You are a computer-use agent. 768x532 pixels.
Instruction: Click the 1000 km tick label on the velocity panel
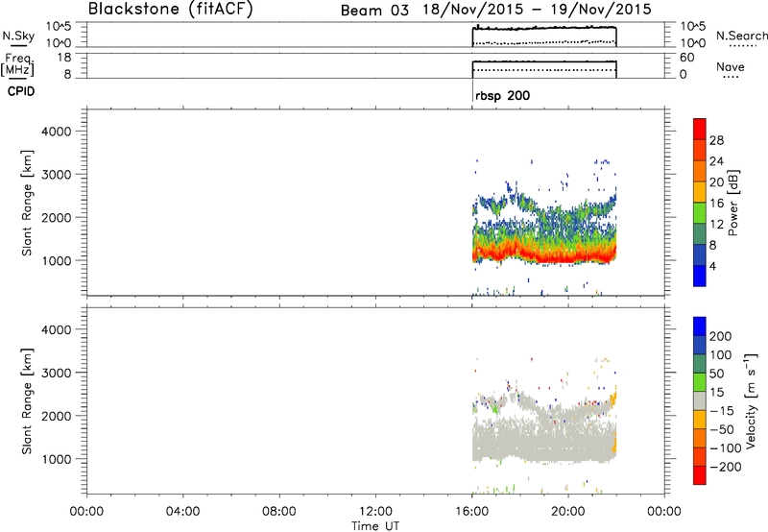coord(57,459)
